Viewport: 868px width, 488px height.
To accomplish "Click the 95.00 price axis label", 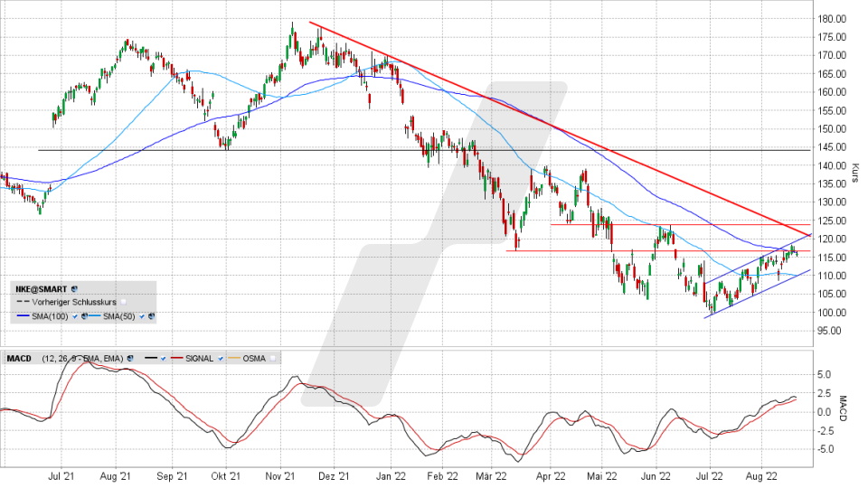I will (829, 331).
